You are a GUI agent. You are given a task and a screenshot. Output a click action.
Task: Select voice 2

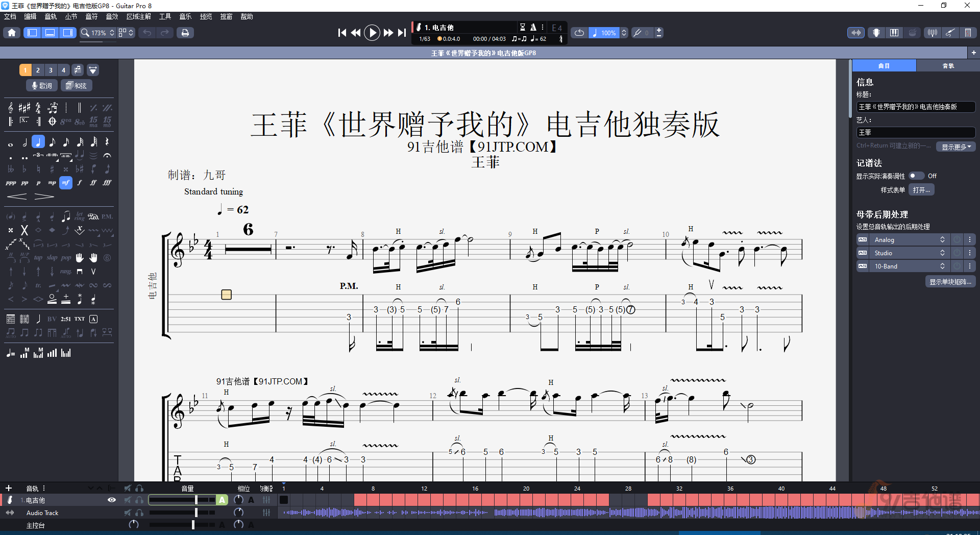tap(38, 70)
